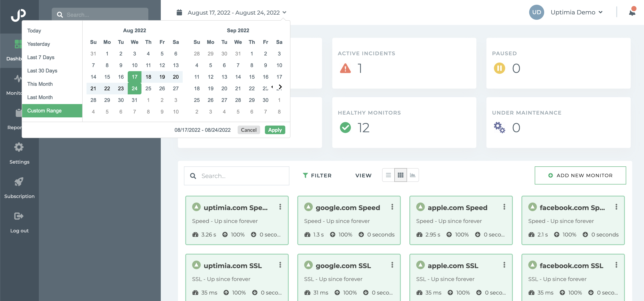Switch to chart view icon

(x=413, y=175)
